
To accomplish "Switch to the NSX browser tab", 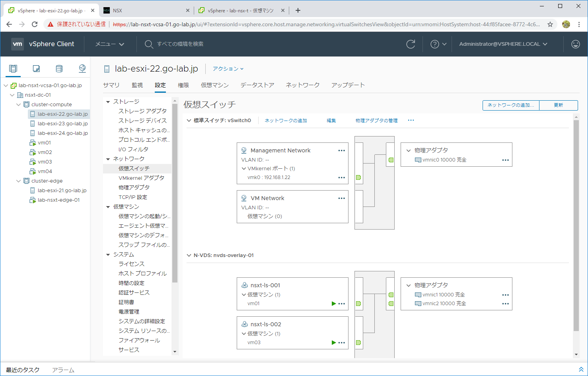I will [x=146, y=10].
